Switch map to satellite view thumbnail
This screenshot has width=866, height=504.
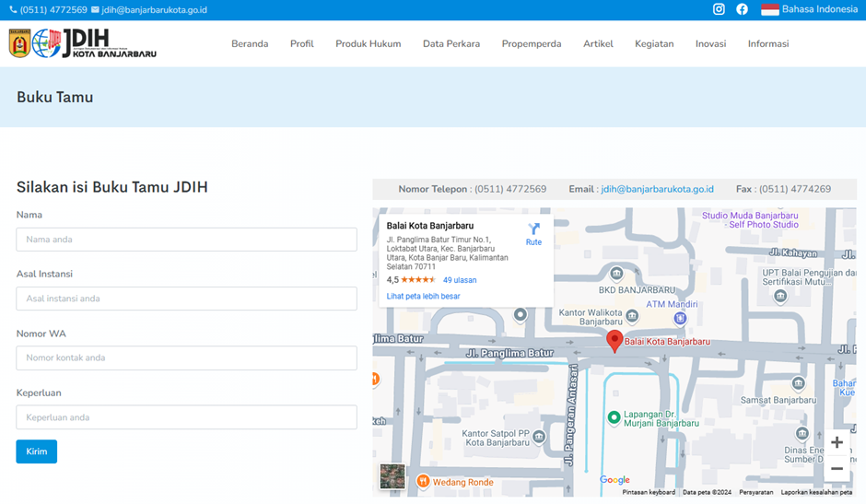392,476
